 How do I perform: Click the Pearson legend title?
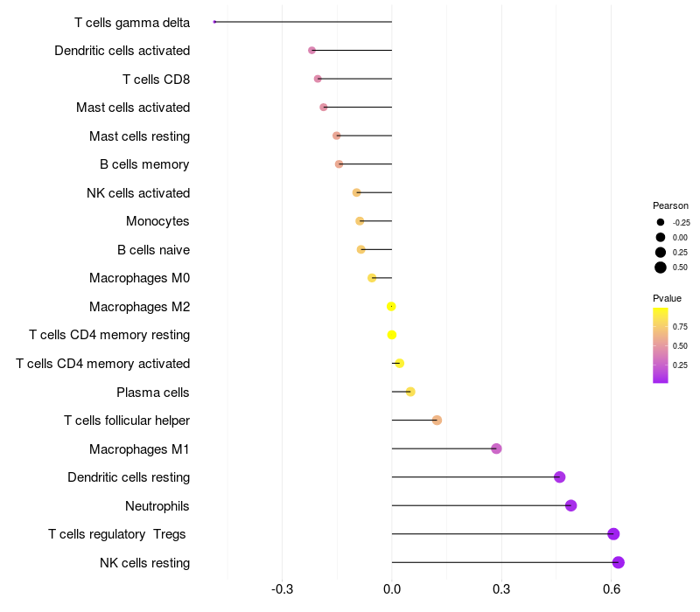(x=670, y=205)
